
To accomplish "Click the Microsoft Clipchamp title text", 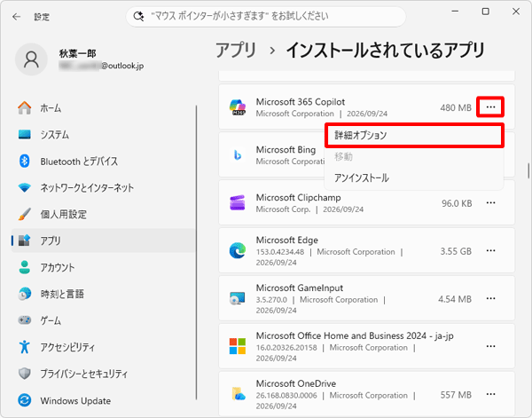I will point(298,197).
